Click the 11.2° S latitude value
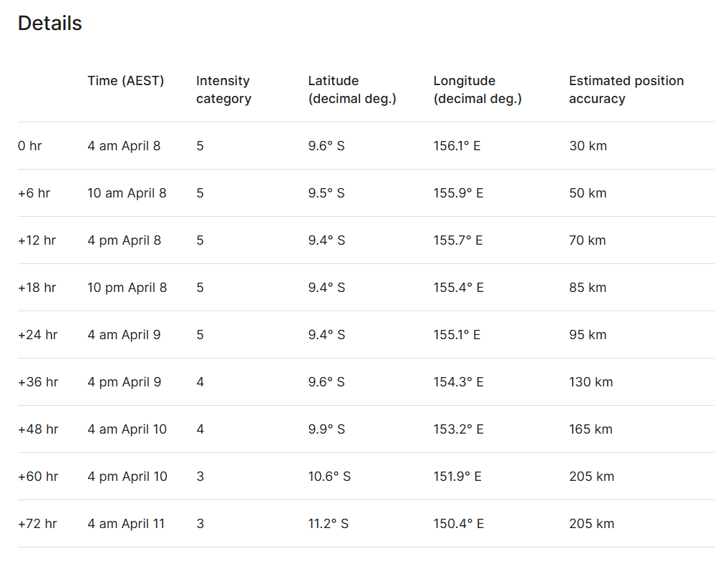 coord(329,524)
